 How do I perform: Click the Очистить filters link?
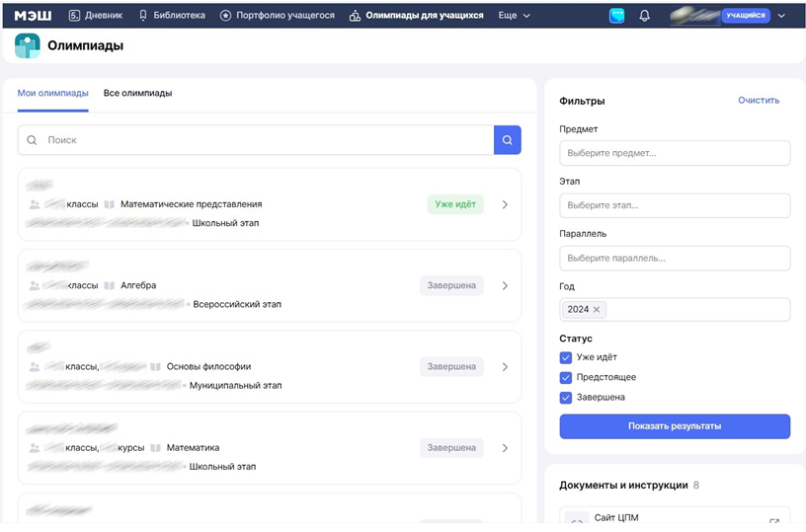coord(758,101)
